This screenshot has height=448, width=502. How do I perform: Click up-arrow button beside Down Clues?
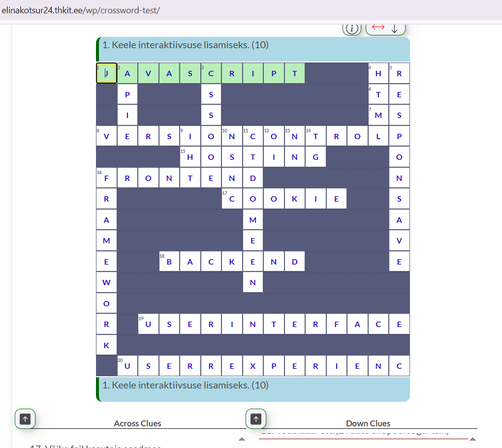point(255,418)
